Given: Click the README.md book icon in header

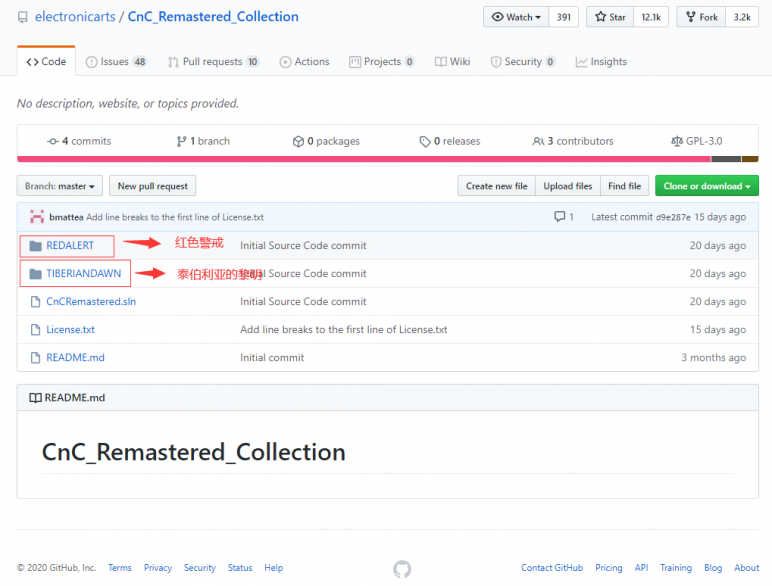Looking at the screenshot, I should [35, 398].
